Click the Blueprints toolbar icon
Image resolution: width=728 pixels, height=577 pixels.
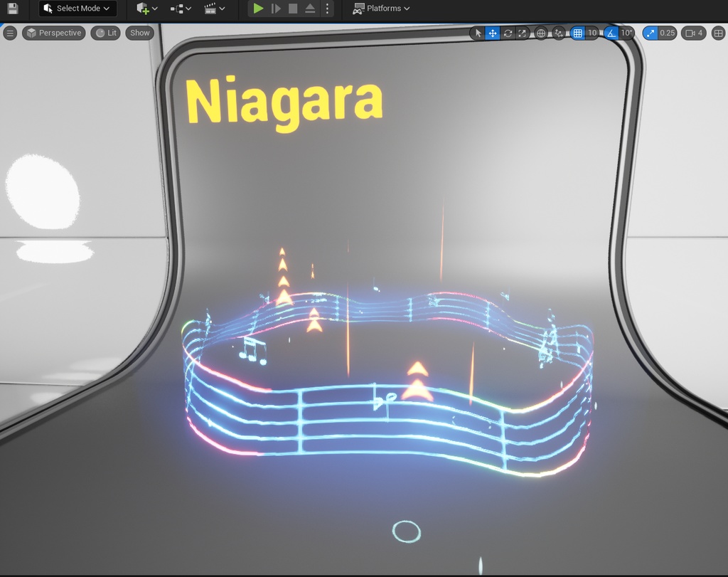(176, 9)
